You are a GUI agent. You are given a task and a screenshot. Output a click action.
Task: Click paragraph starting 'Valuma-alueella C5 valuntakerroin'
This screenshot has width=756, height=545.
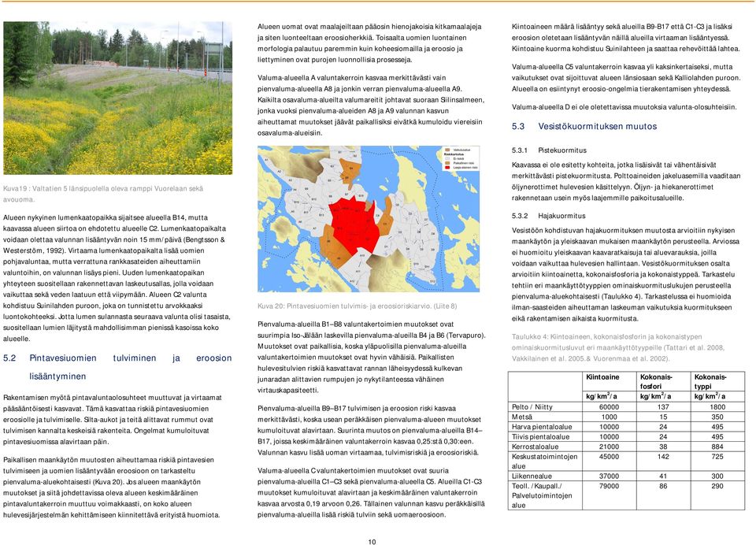click(626, 78)
